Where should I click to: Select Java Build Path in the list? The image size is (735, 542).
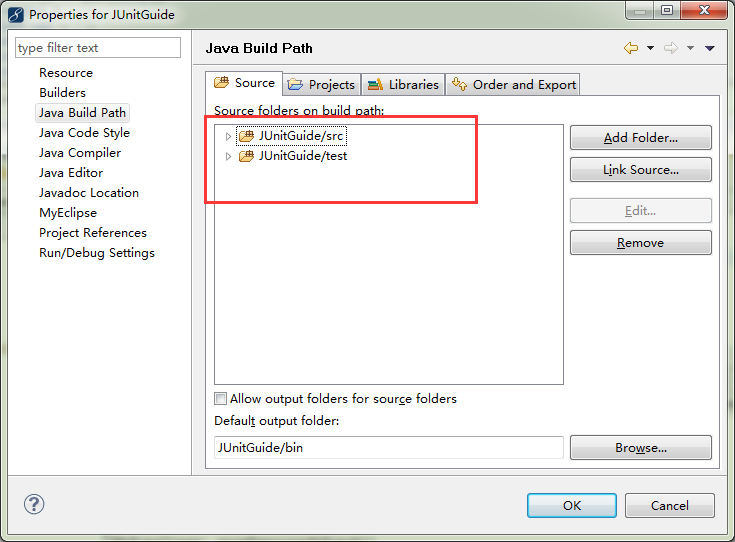point(82,113)
